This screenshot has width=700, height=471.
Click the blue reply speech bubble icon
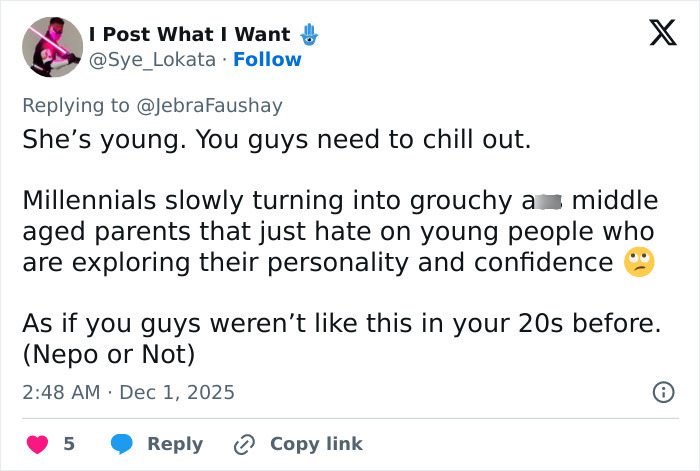pyautogui.click(x=122, y=443)
